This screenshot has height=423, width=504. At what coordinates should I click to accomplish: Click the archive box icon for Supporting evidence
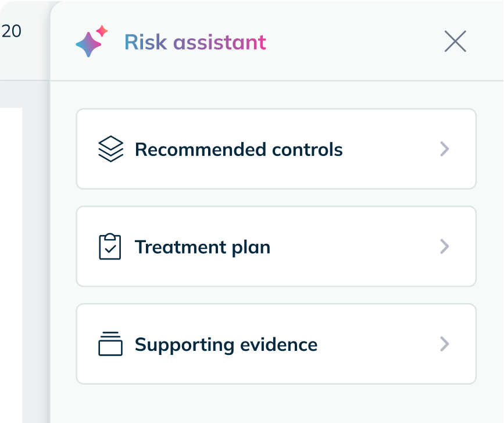(110, 343)
